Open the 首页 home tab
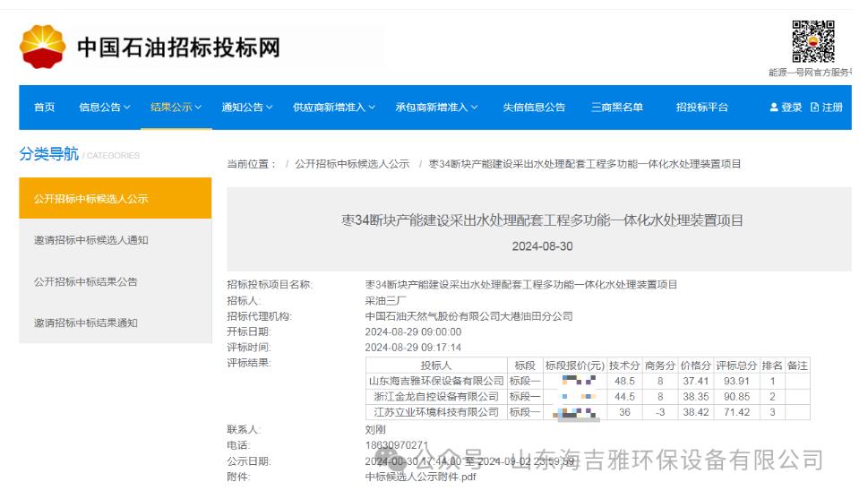Image resolution: width=868 pixels, height=499 pixels. [45, 108]
